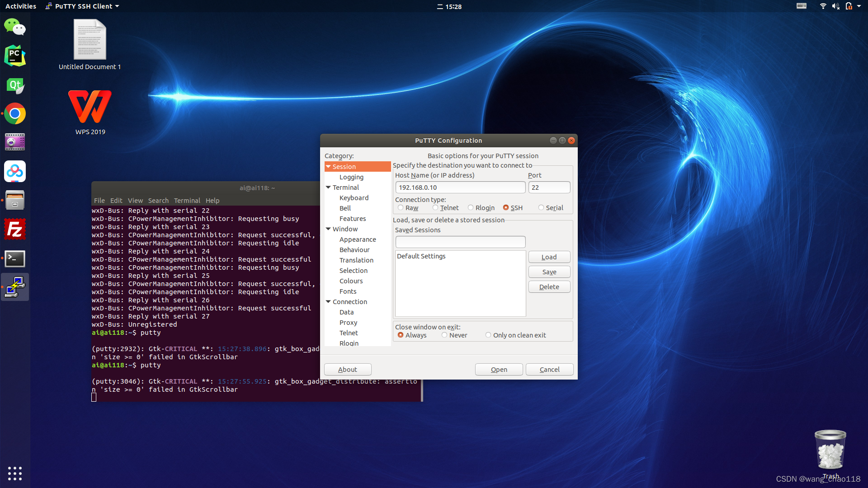Collapse the Terminal category tree node
The width and height of the screenshot is (868, 488).
[x=328, y=187]
